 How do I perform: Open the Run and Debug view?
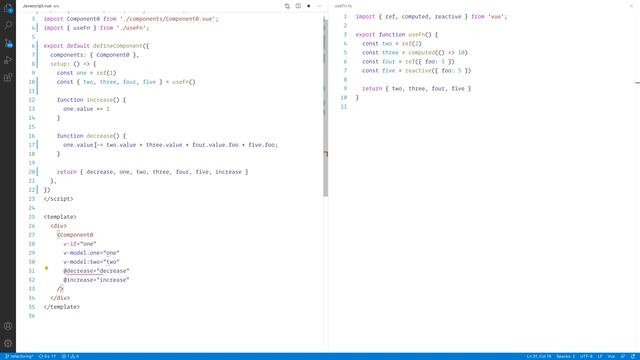(8, 60)
